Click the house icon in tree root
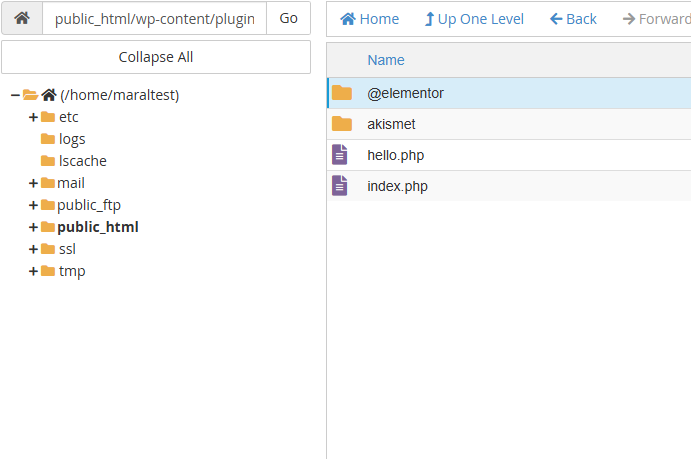This screenshot has width=691, height=459. pyautogui.click(x=49, y=95)
